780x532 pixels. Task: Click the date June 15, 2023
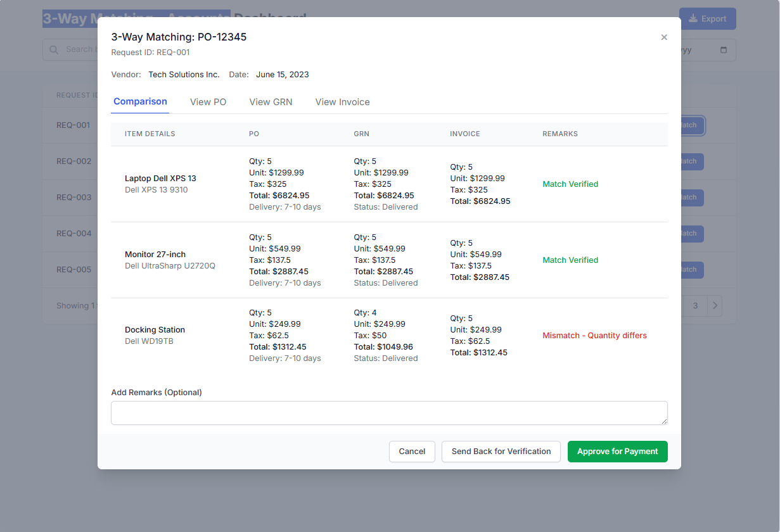click(x=283, y=75)
